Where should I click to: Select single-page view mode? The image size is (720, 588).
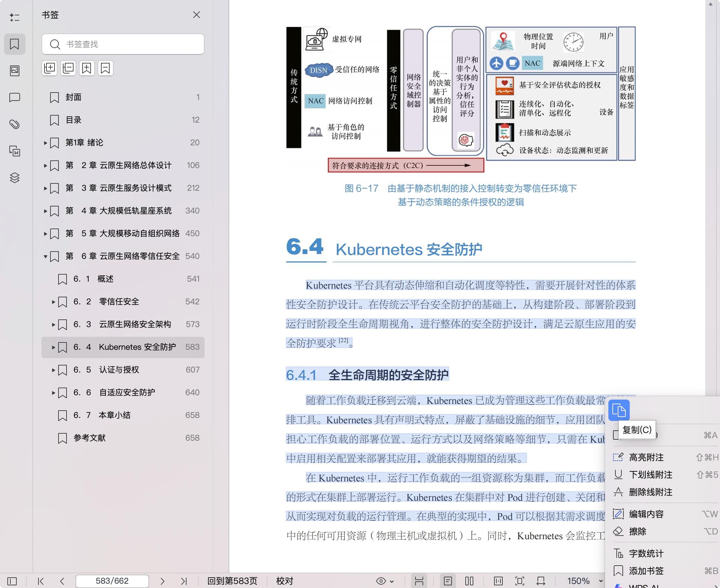coord(448,581)
